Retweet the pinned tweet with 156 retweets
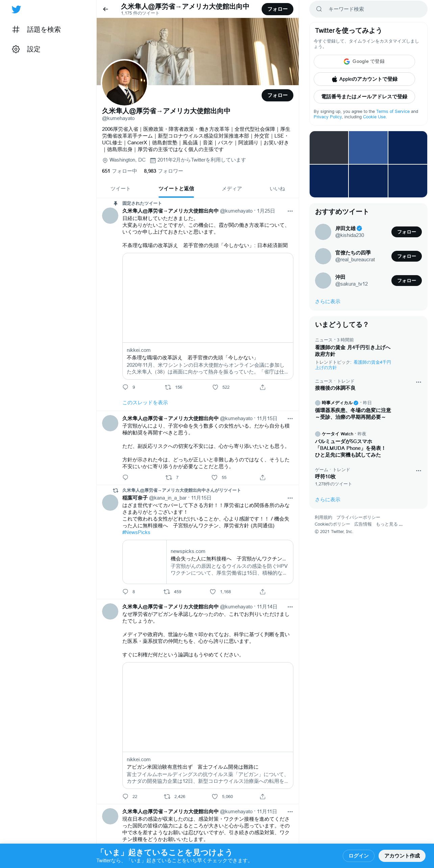Image resolution: width=434 pixels, height=868 pixels. click(x=168, y=387)
